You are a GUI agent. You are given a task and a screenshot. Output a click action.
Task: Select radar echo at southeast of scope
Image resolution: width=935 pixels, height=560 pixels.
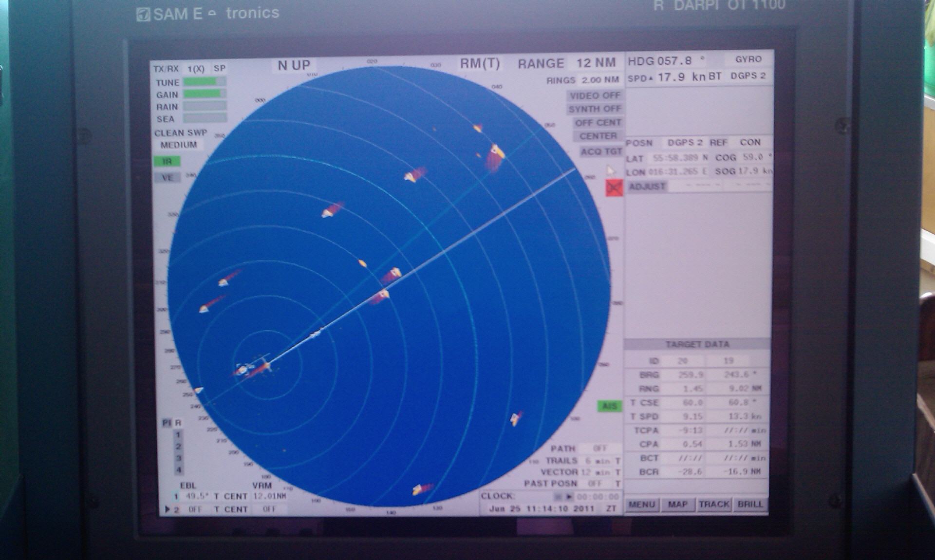(516, 418)
